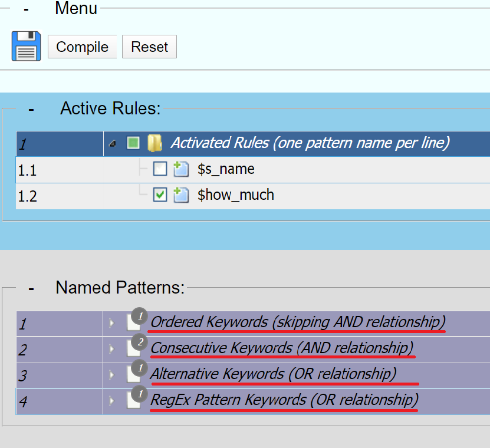This screenshot has height=448, width=490.
Task: Click the floppy disk save icon
Action: (x=27, y=46)
